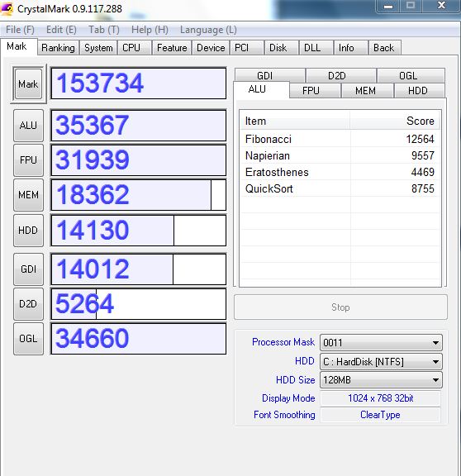This screenshot has width=461, height=476.
Task: Start the ALU benchmark button
Action: click(29, 126)
